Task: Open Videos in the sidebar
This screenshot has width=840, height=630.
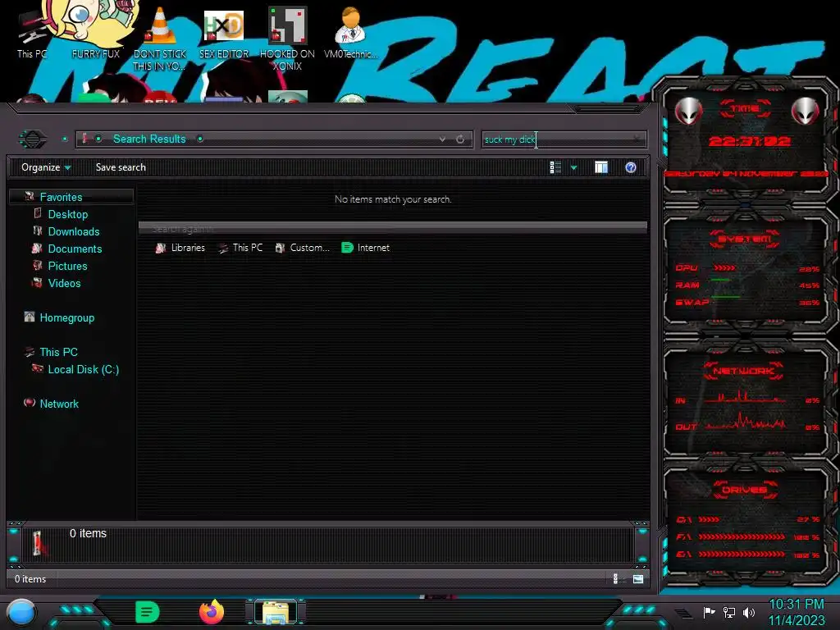Action: (x=64, y=283)
